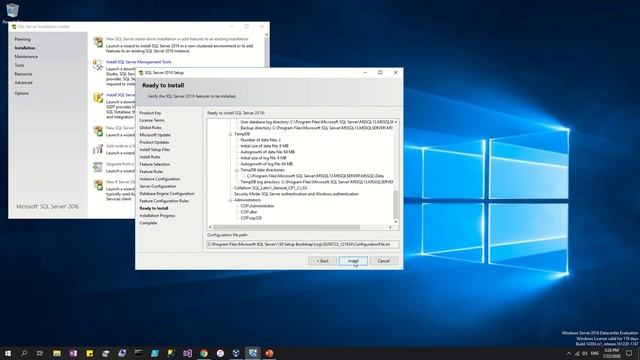640x360 pixels.
Task: Click the Global Rules wizard step
Action: 150,127
